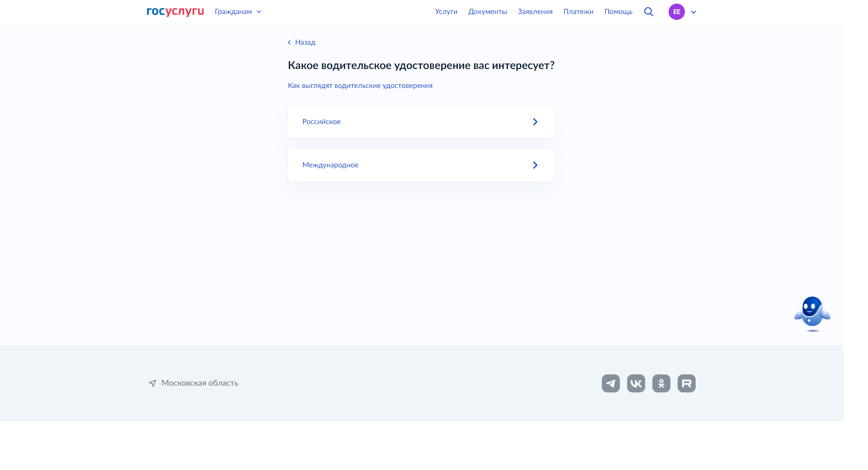
Task: Click the location arrow icon near Московская область
Action: click(153, 382)
